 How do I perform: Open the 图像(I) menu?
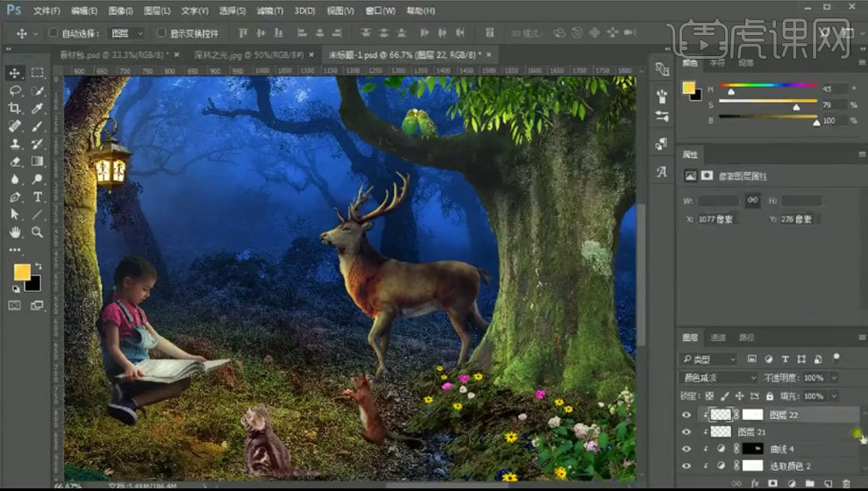click(x=120, y=11)
